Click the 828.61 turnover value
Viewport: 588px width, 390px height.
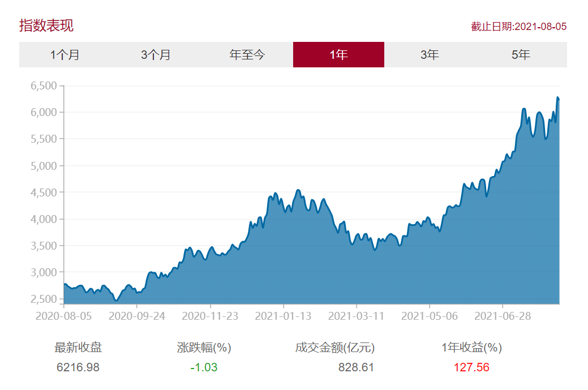pos(356,367)
